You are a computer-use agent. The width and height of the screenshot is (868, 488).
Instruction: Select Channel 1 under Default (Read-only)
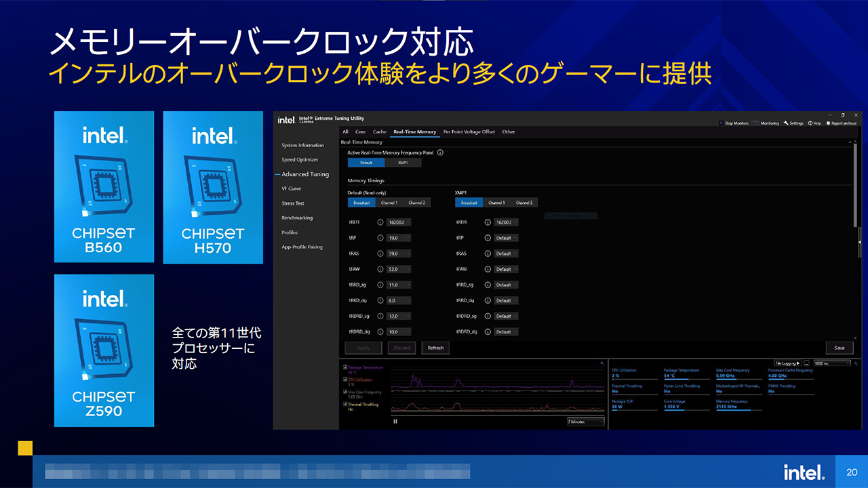[389, 203]
